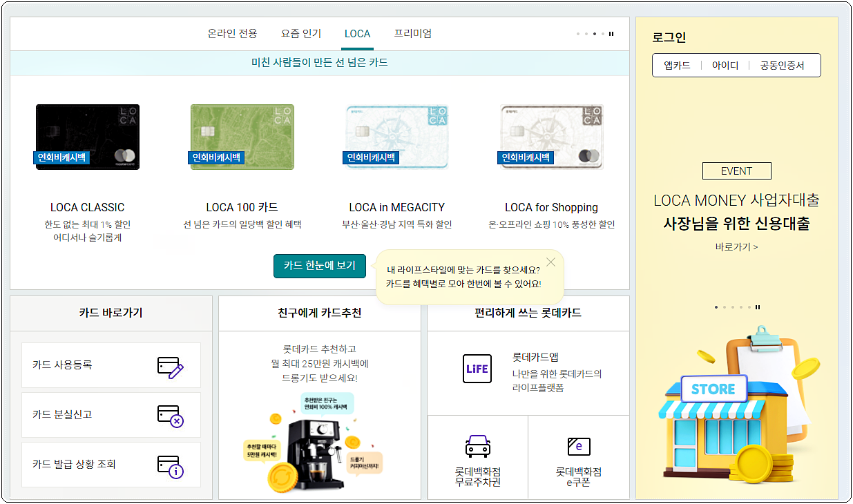Image resolution: width=853 pixels, height=504 pixels.
Task: Switch to the 요즘 인기 tab
Action: tap(301, 33)
